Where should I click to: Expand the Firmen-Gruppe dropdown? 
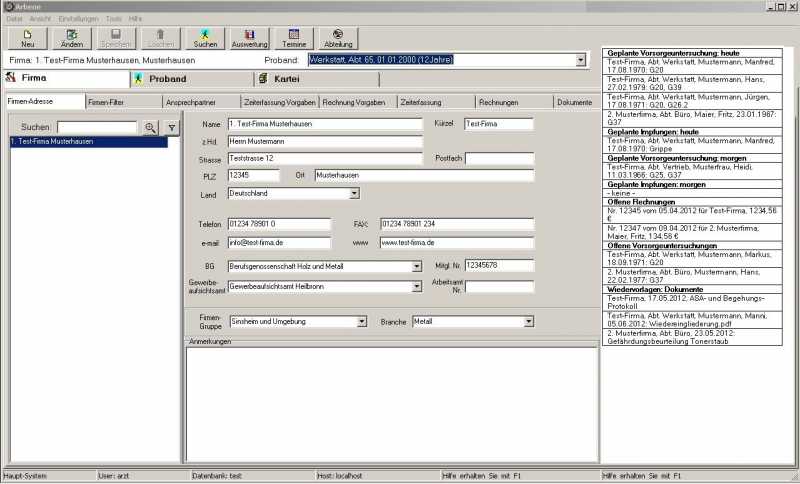click(x=362, y=322)
